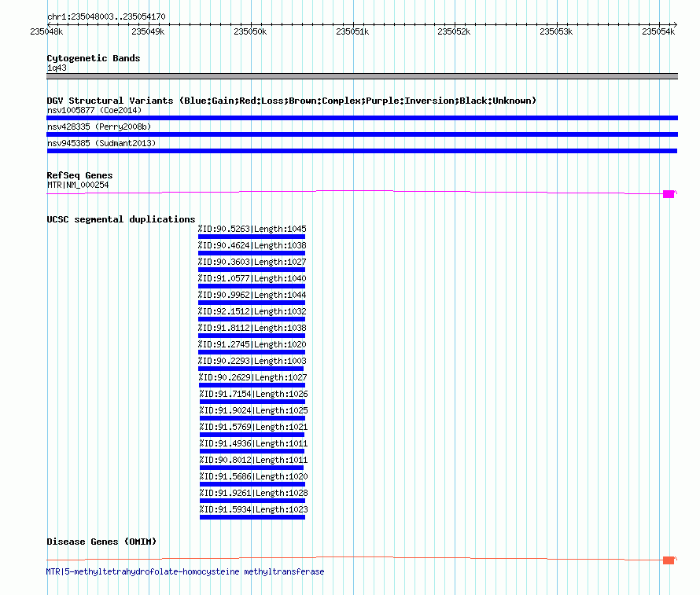Click duplication %ID:91.5934|Length:1023
The image size is (700, 595).
coord(253,509)
